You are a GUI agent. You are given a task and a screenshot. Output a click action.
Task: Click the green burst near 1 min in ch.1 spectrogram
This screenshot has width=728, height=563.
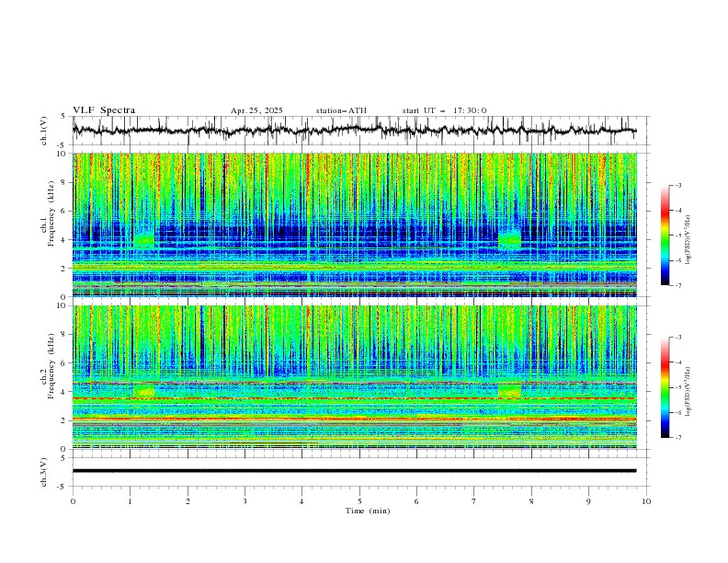click(143, 239)
